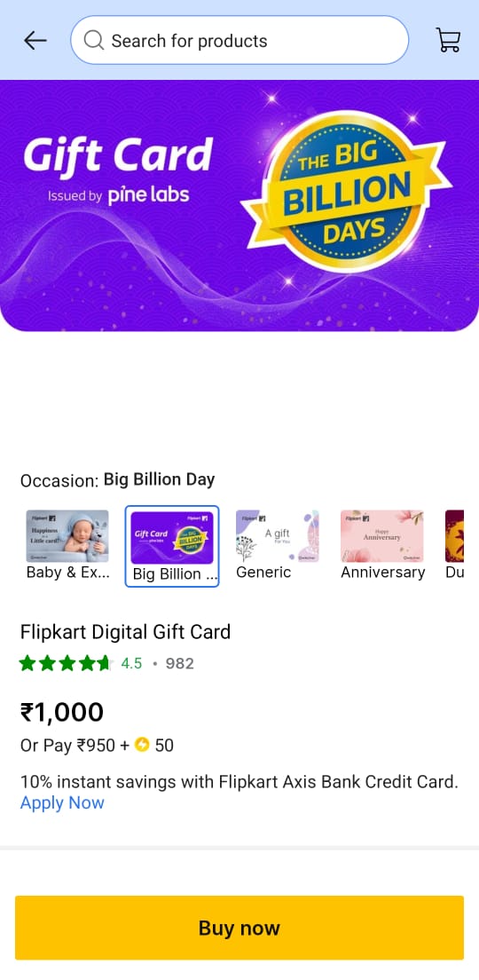
Task: Choose the Generic gift card design
Action: (277, 546)
